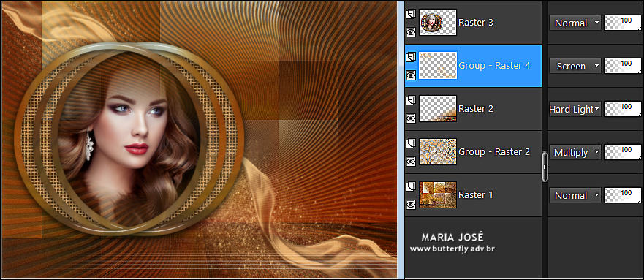Hide the Raster 3 layer with its eye icon

point(411,32)
